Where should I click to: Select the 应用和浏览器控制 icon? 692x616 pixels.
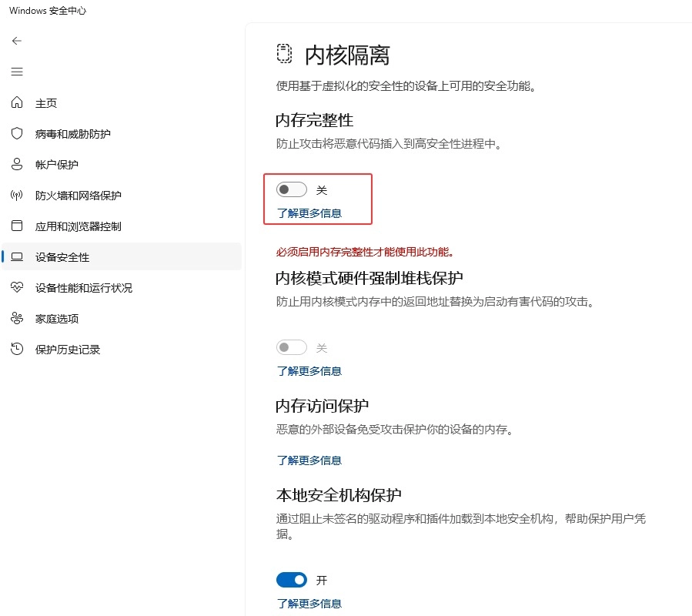coord(17,226)
